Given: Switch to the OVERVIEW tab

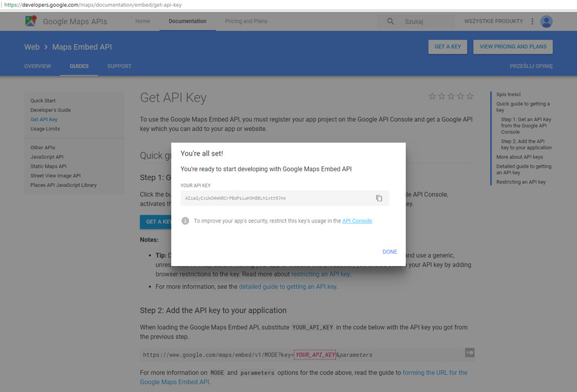Looking at the screenshot, I should [37, 66].
